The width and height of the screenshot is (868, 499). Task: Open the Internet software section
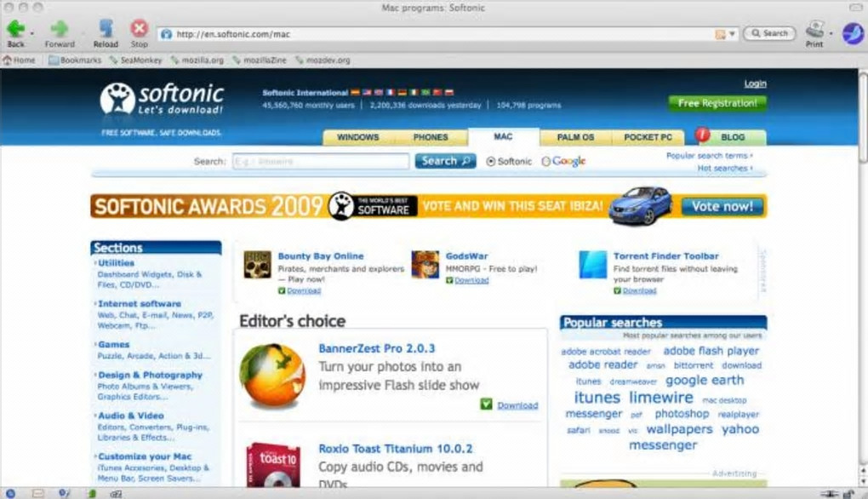tap(140, 303)
